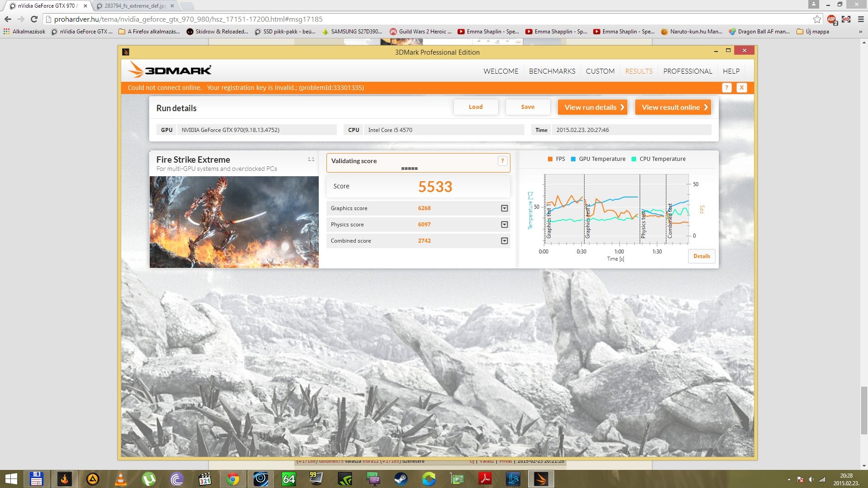
Task: Open NVIDIA icon in the taskbar
Action: (x=345, y=479)
